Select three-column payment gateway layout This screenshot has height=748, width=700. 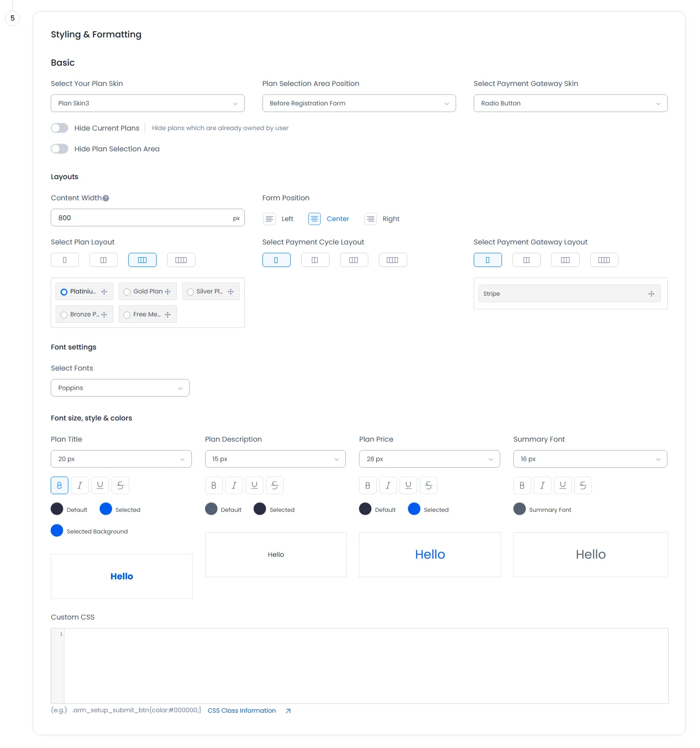tap(565, 260)
